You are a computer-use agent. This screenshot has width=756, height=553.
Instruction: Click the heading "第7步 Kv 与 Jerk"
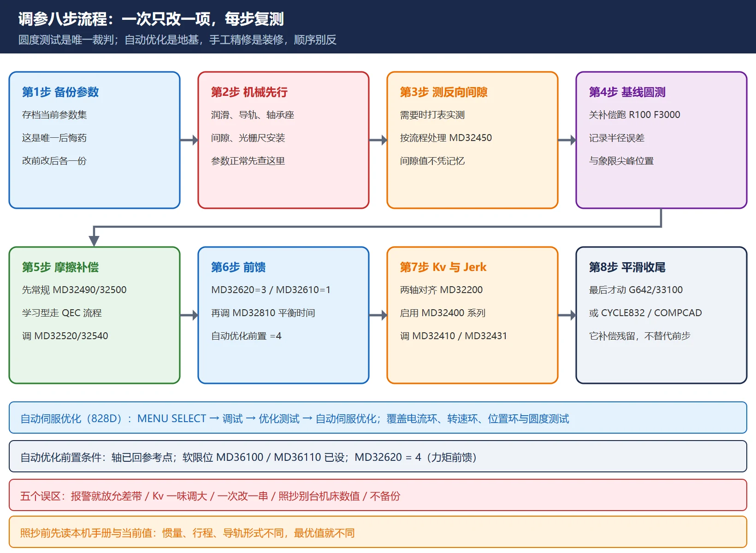(x=443, y=267)
